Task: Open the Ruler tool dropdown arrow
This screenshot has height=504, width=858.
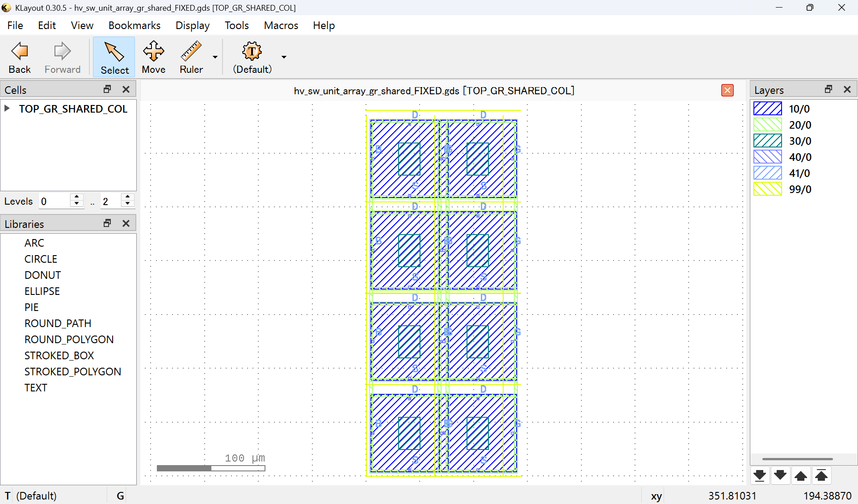Action: coord(215,57)
